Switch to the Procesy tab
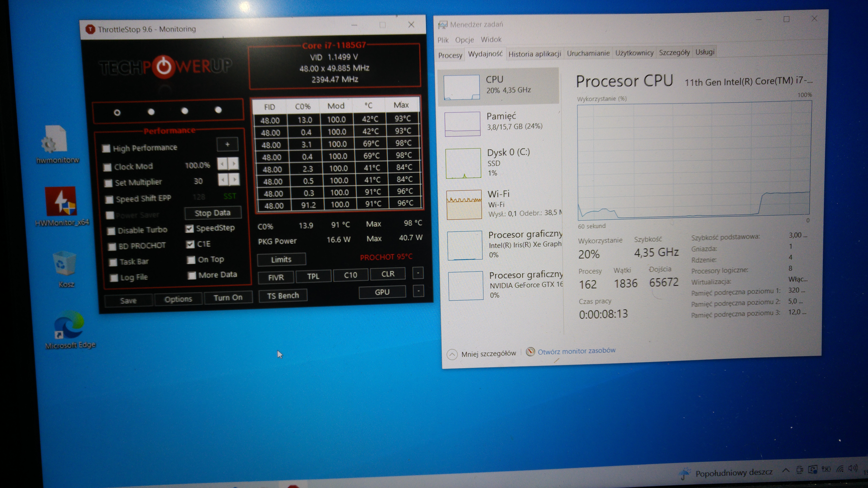This screenshot has width=868, height=488. (x=450, y=55)
